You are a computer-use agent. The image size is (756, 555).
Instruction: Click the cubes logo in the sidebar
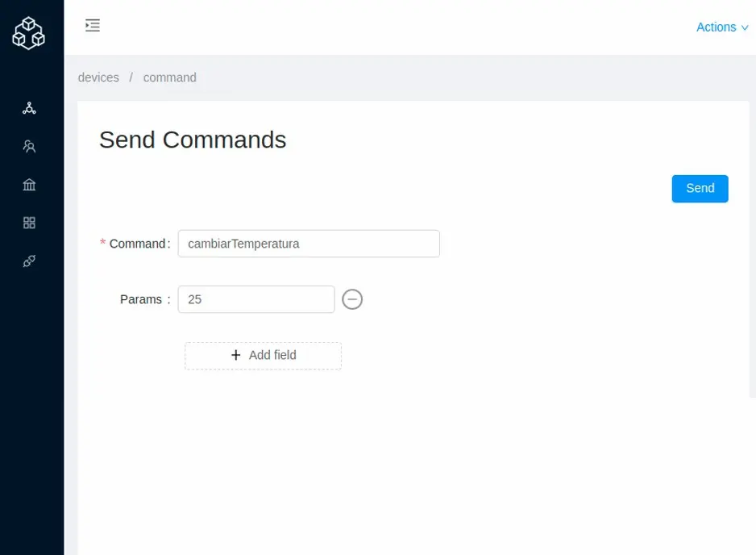click(28, 33)
